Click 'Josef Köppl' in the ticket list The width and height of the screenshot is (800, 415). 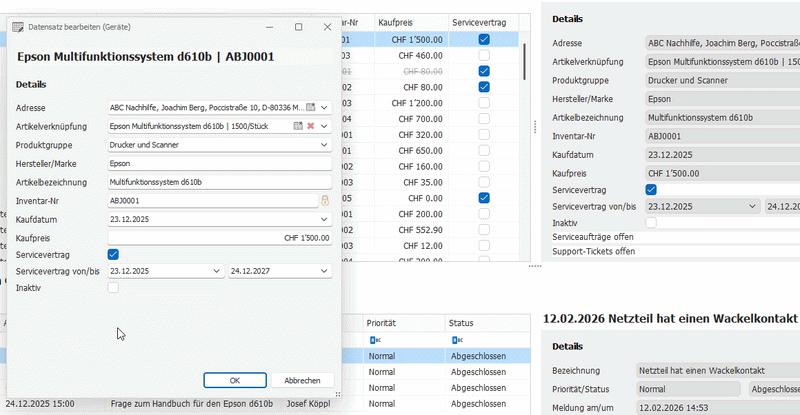[308, 403]
